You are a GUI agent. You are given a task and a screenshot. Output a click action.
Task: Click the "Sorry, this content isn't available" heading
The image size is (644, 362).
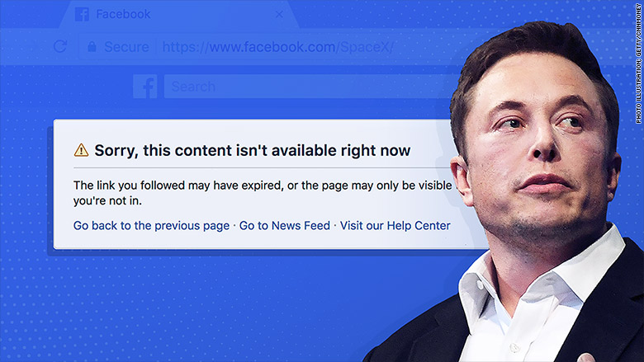coord(252,151)
